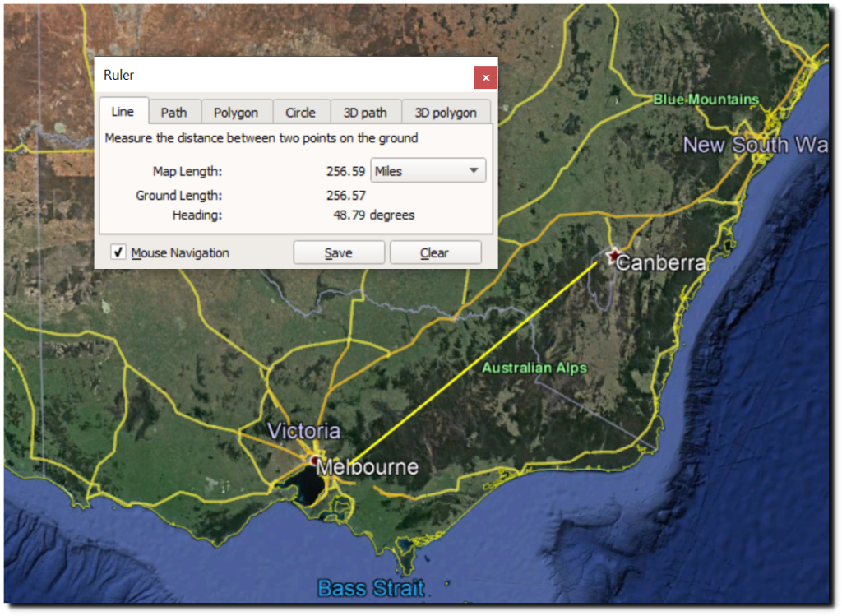842x616 pixels.
Task: Close the Ruler dialog
Action: tap(485, 77)
